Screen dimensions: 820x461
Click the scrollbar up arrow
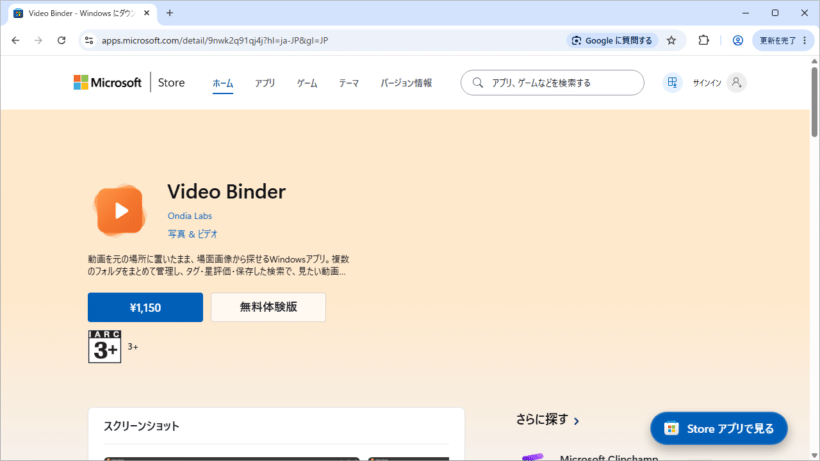pos(814,61)
